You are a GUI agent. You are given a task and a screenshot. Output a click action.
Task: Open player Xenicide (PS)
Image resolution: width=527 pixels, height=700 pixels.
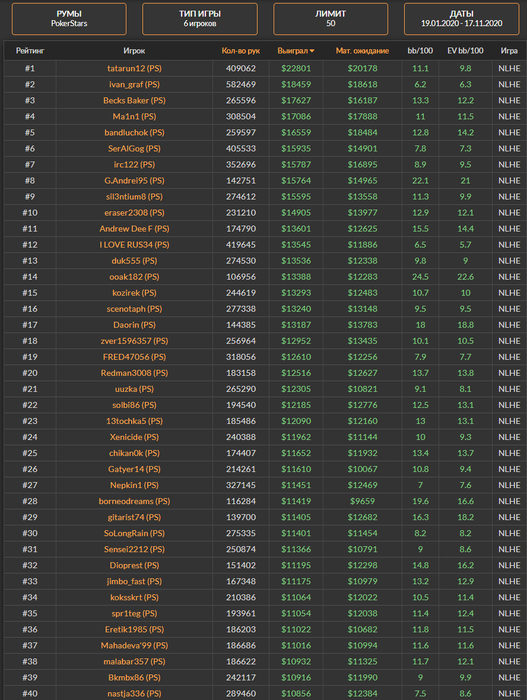[134, 438]
